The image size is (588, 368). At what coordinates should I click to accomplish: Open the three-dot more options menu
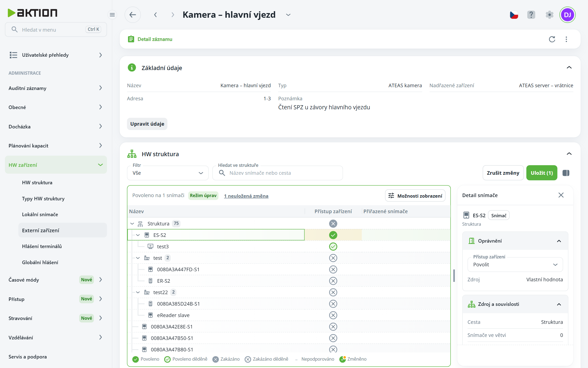(x=566, y=39)
